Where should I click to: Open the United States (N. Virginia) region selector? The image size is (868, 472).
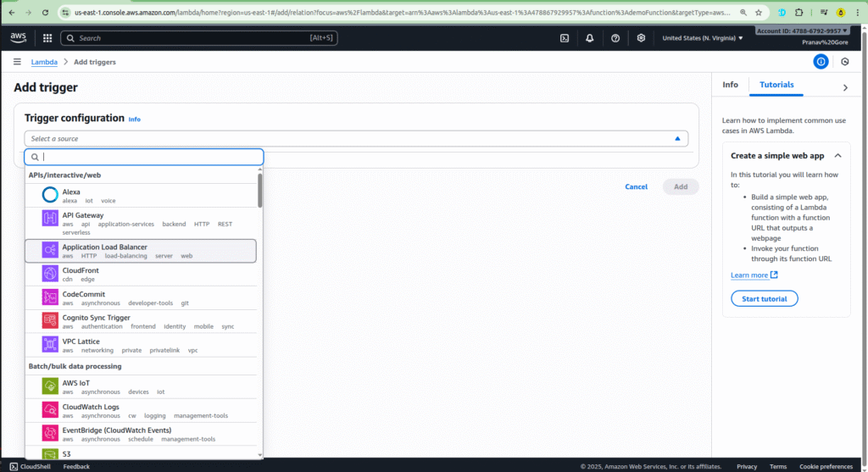pyautogui.click(x=703, y=38)
